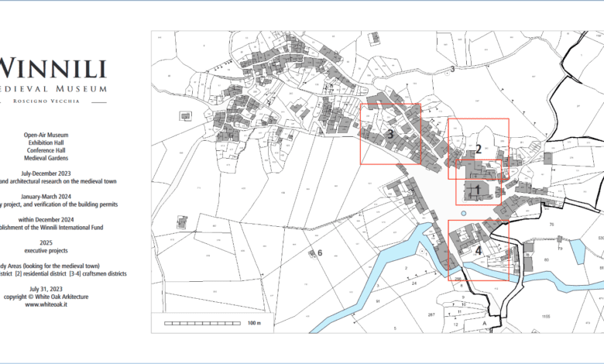The width and height of the screenshot is (604, 364).
Task: Click the 'executive projects' text
Action: click(46, 250)
